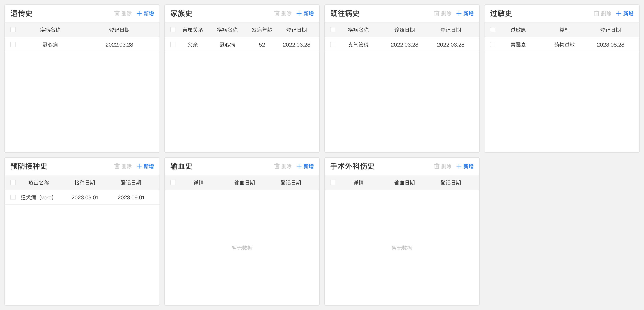Image resolution: width=644 pixels, height=310 pixels.
Task: Click the trash delete icon in 过敏史 panel
Action: tap(596, 14)
